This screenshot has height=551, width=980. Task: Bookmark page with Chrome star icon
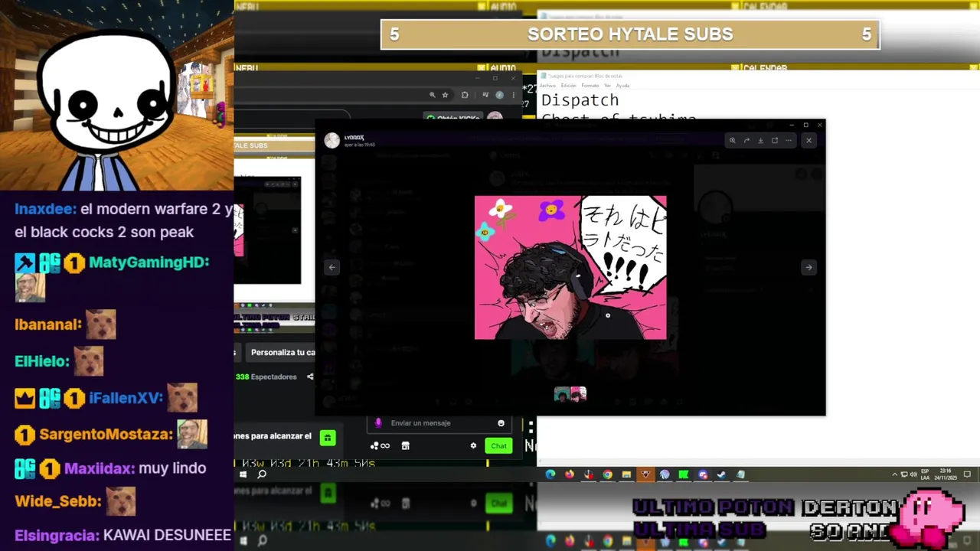(x=445, y=95)
